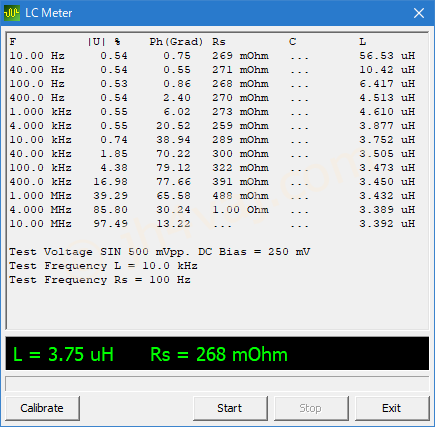
Task: Click the Ph(Grad) column header
Action: [x=176, y=42]
